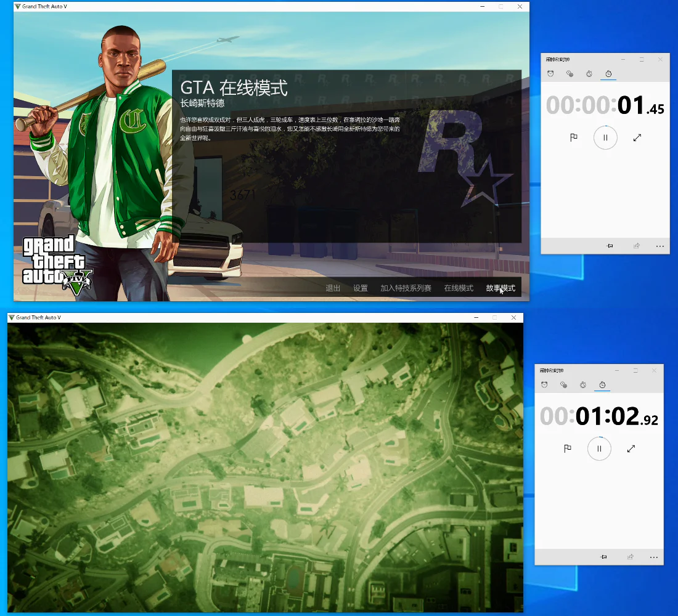Pin lower clock window to Start
678x616 pixels.
click(604, 557)
